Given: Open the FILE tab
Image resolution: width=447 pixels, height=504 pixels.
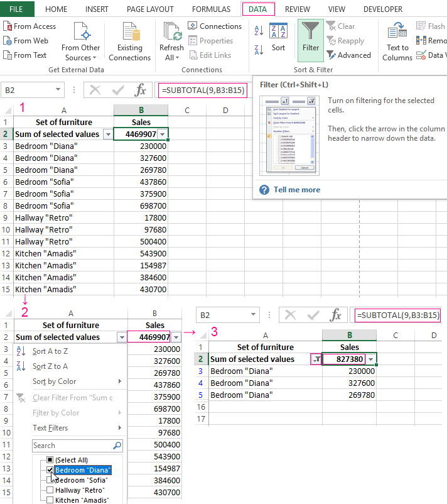Looking at the screenshot, I should pyautogui.click(x=16, y=9).
